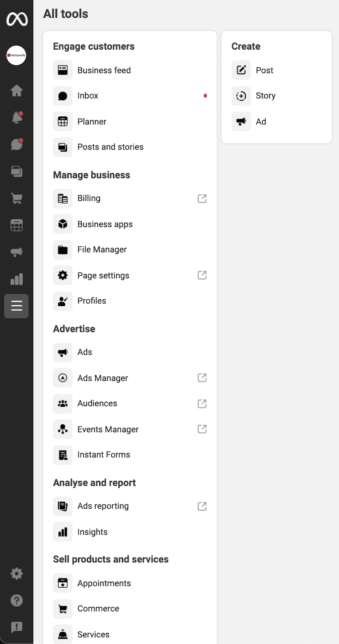Toggle the All tools hamburger menu
This screenshot has height=644, width=339.
(x=17, y=306)
